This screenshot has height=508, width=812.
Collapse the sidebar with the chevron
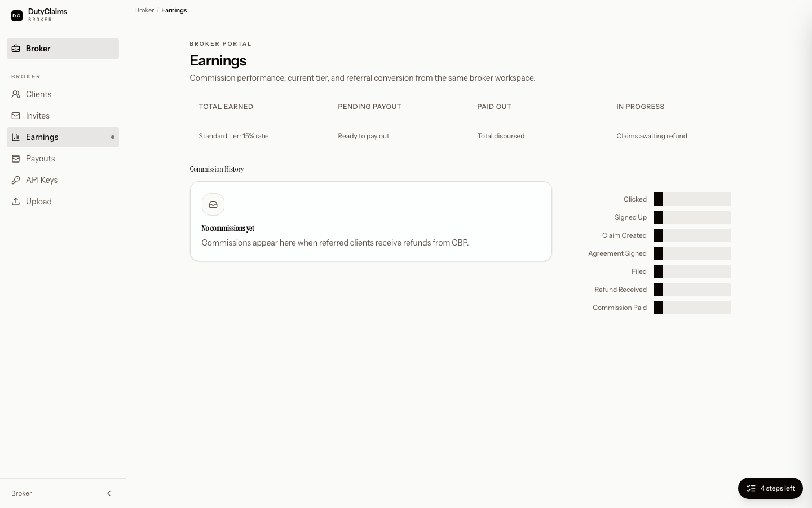[x=109, y=493]
